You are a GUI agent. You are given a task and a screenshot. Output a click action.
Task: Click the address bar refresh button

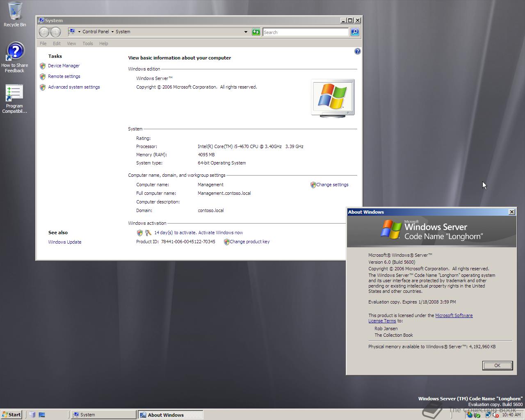point(256,32)
